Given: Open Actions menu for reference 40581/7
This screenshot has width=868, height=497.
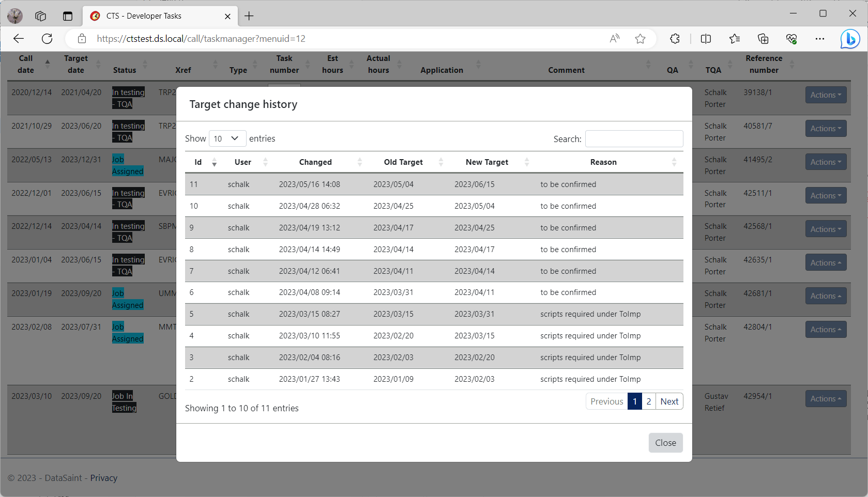Looking at the screenshot, I should coord(826,129).
